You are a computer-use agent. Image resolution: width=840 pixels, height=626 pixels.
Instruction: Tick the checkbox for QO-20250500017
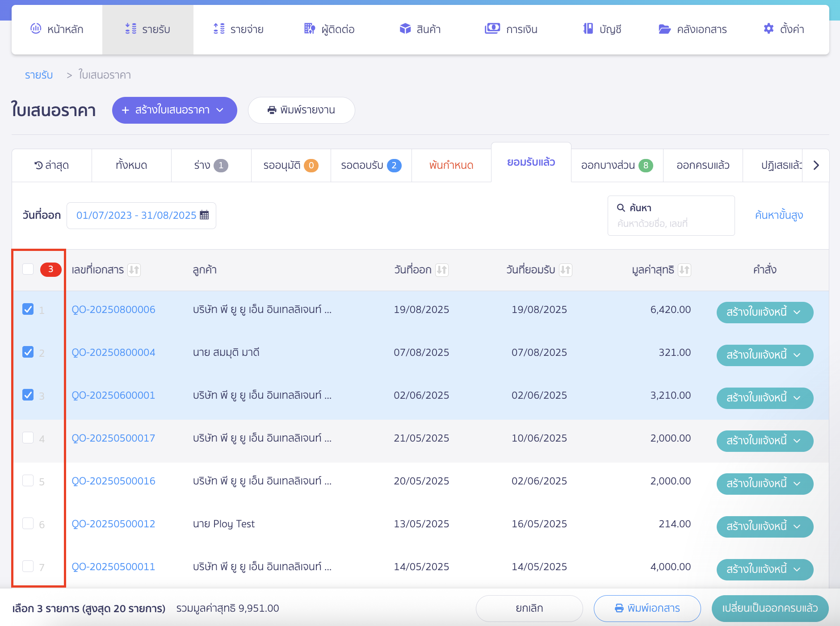click(28, 438)
